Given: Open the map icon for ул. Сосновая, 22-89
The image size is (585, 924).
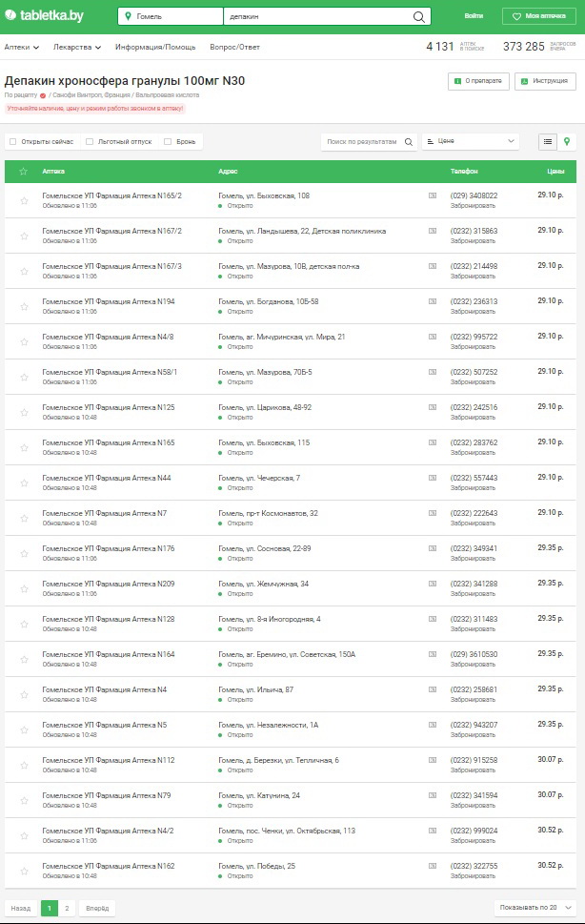Looking at the screenshot, I should [x=433, y=548].
